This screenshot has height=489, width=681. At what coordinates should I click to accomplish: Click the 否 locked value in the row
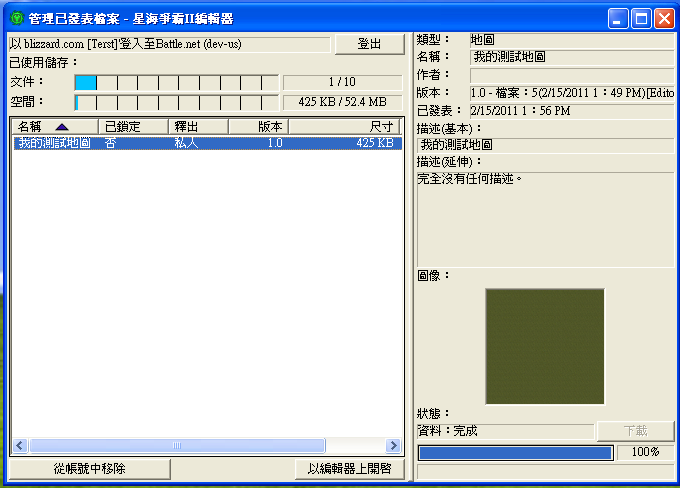tap(110, 143)
